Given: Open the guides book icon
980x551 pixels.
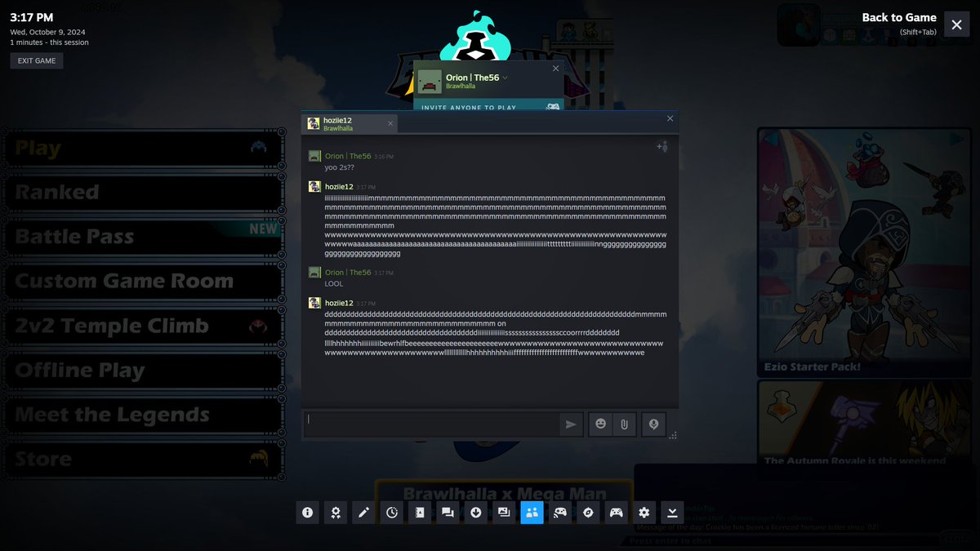Looking at the screenshot, I should [x=420, y=513].
